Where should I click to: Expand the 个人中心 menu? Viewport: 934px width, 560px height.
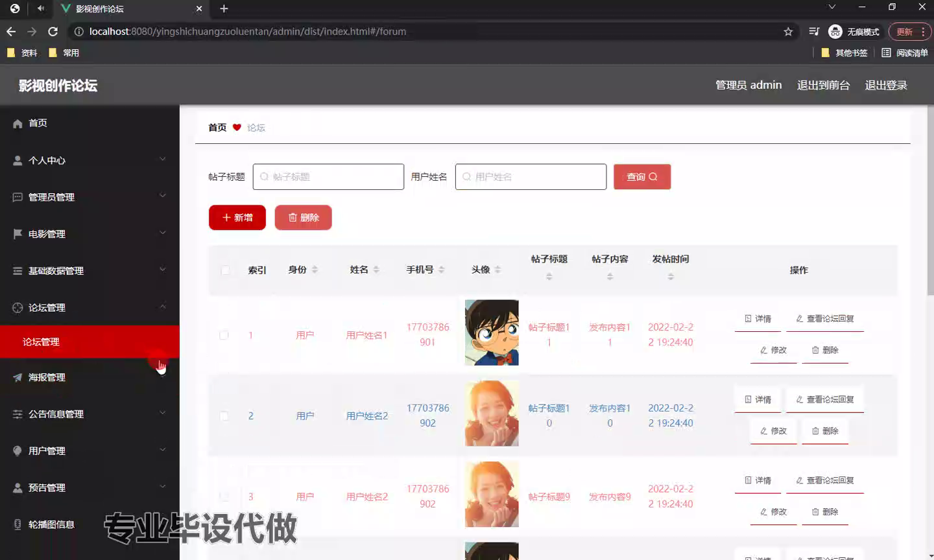click(x=163, y=159)
